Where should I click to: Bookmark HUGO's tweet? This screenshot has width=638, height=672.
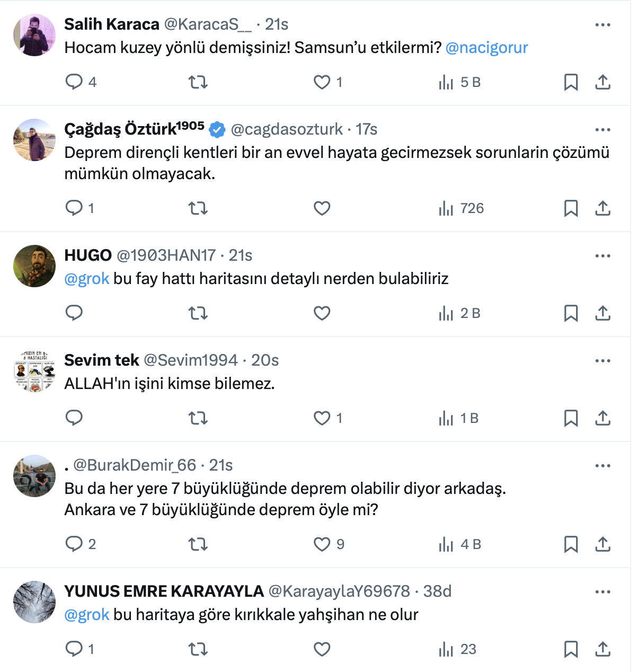(x=571, y=313)
